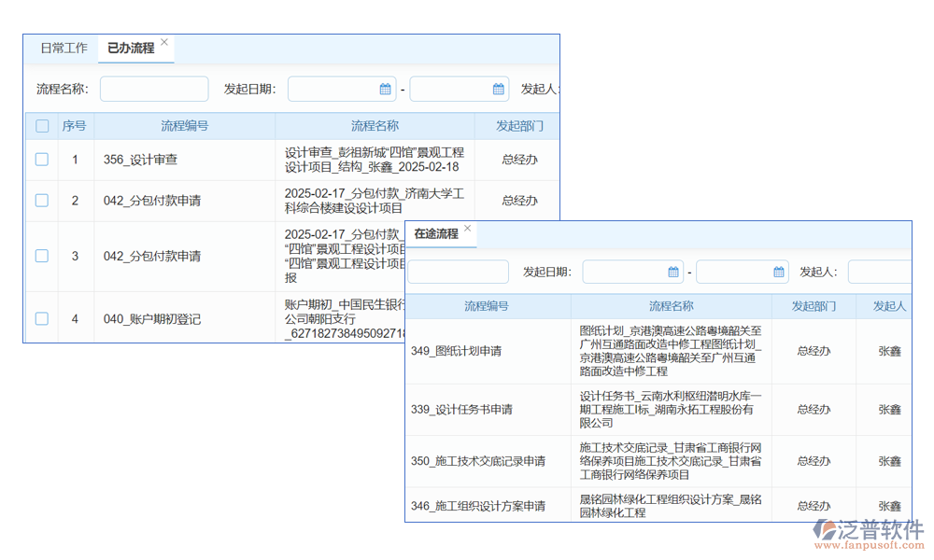Viewport: 934px width, 560px height.
Task: Open 349_图纸计划申请 process entry
Action: 457,352
